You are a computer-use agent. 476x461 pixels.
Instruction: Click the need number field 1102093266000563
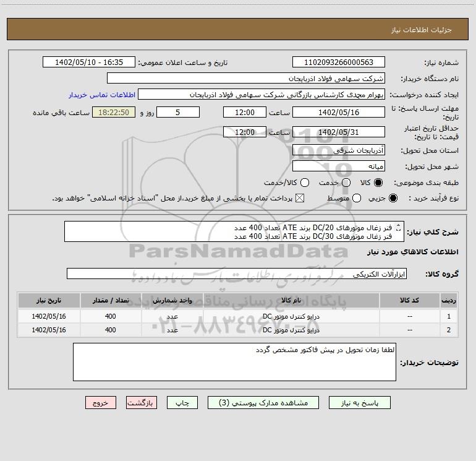(x=339, y=62)
